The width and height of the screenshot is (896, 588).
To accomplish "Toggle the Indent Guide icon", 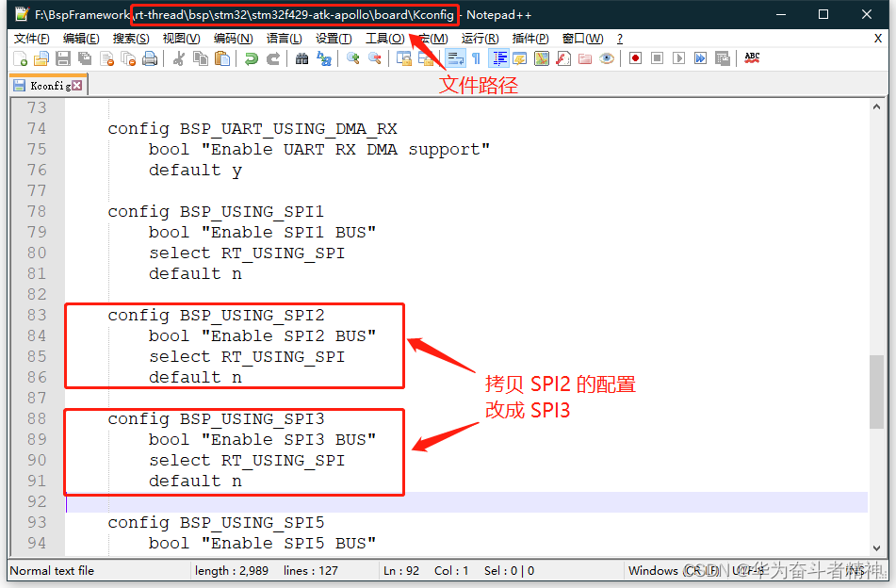I will [500, 57].
